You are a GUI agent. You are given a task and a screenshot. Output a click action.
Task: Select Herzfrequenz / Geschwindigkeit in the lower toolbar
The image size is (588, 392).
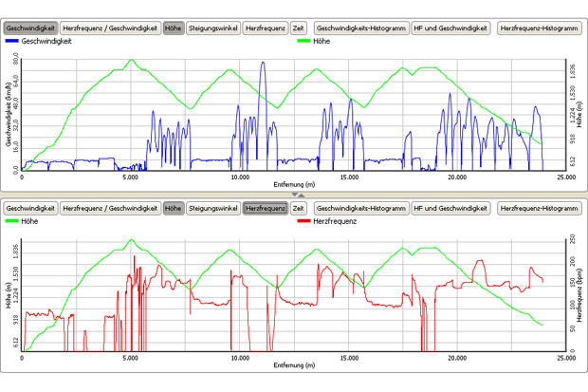110,207
